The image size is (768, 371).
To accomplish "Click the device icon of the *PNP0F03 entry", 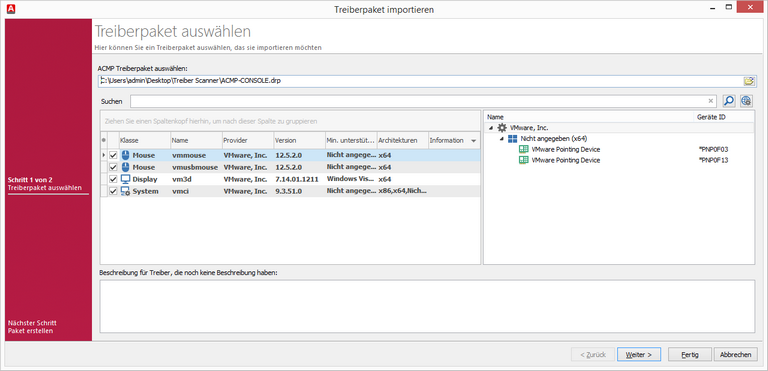I will [x=524, y=149].
